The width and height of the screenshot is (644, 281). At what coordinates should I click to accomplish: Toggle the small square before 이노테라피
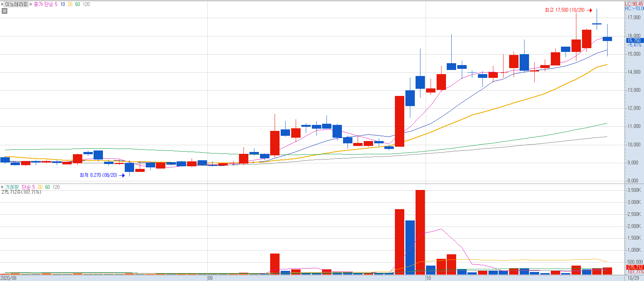tap(2, 5)
